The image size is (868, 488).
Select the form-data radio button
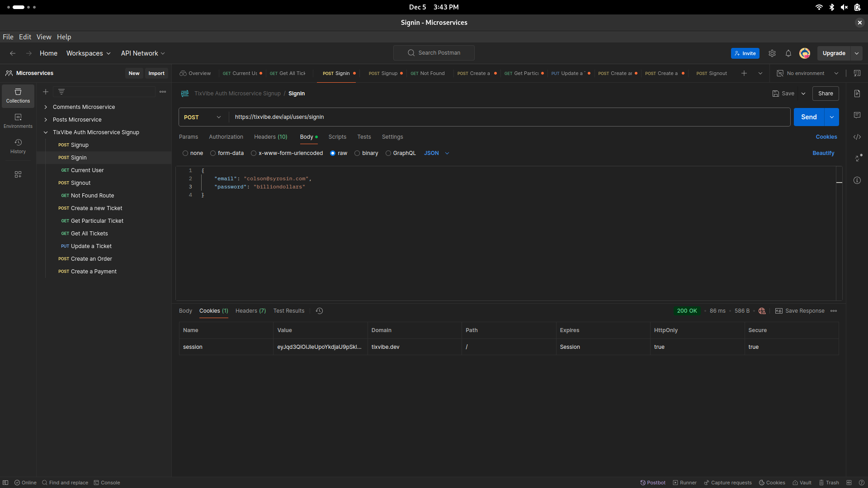pyautogui.click(x=213, y=153)
